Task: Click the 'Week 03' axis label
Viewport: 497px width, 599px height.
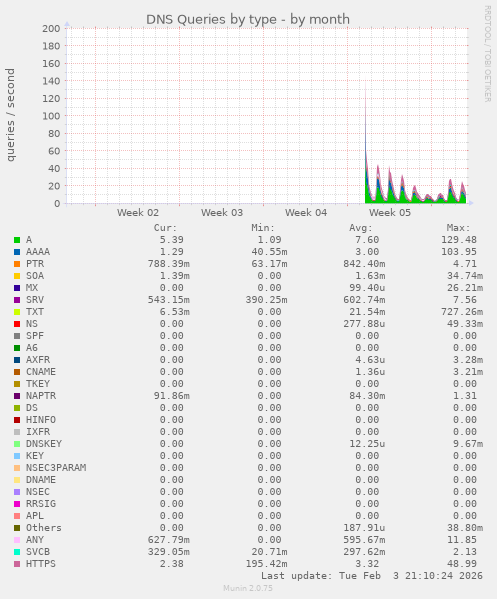Action: (222, 213)
